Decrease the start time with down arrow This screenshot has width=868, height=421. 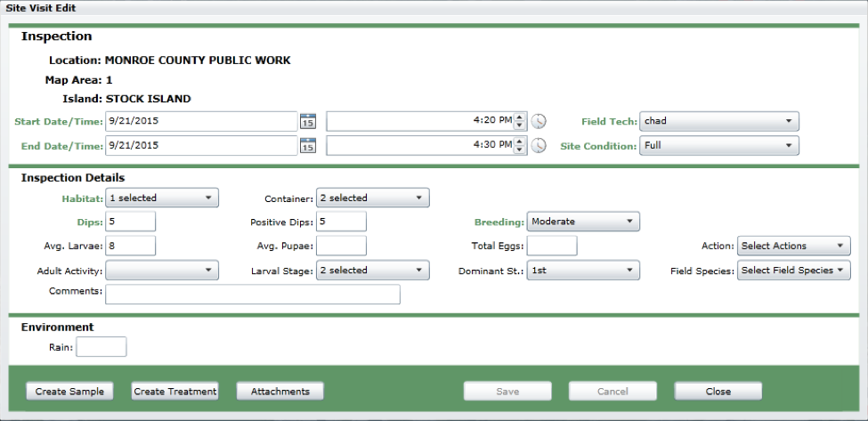pyautogui.click(x=519, y=125)
